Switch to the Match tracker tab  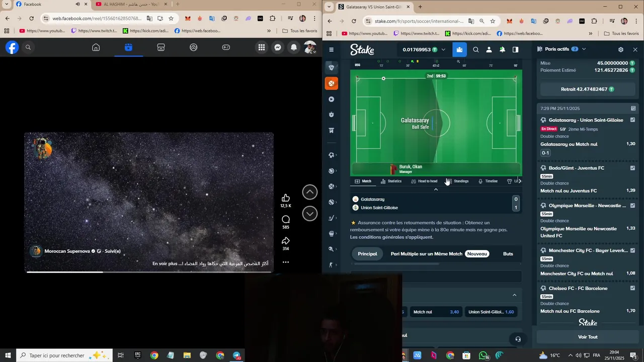tap(363, 181)
